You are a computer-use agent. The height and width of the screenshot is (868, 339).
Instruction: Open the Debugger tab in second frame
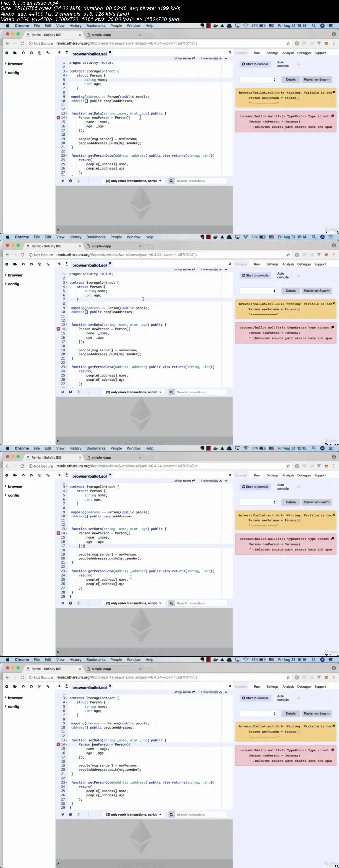(x=304, y=264)
